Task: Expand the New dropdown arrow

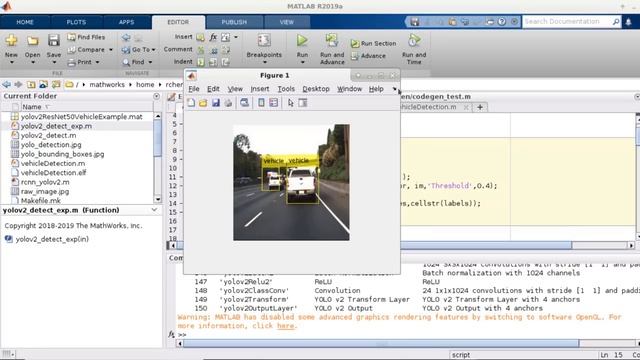Action: click(x=11, y=62)
